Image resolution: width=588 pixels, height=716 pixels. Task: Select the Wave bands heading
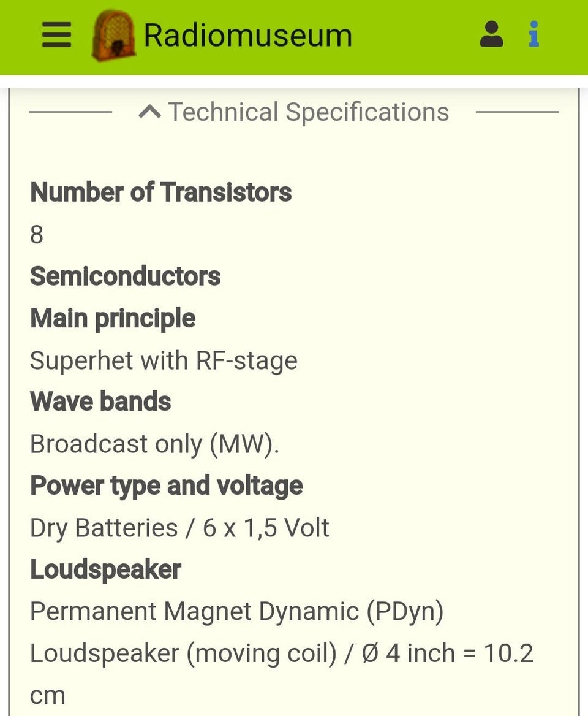tap(100, 402)
